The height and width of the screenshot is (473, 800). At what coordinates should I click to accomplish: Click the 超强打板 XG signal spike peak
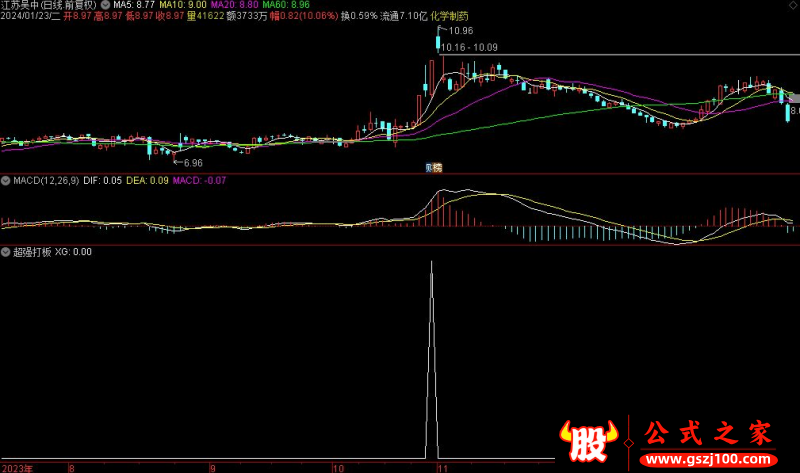coord(431,262)
